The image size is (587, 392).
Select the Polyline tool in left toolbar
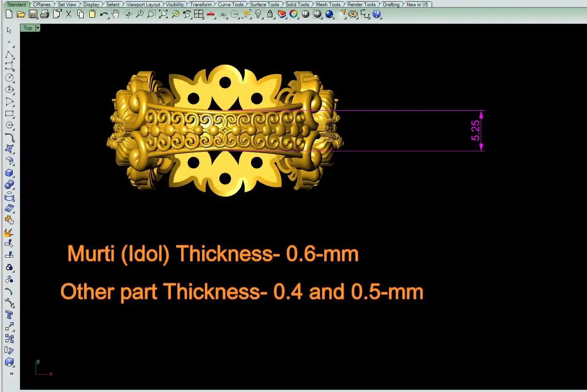[x=9, y=55]
